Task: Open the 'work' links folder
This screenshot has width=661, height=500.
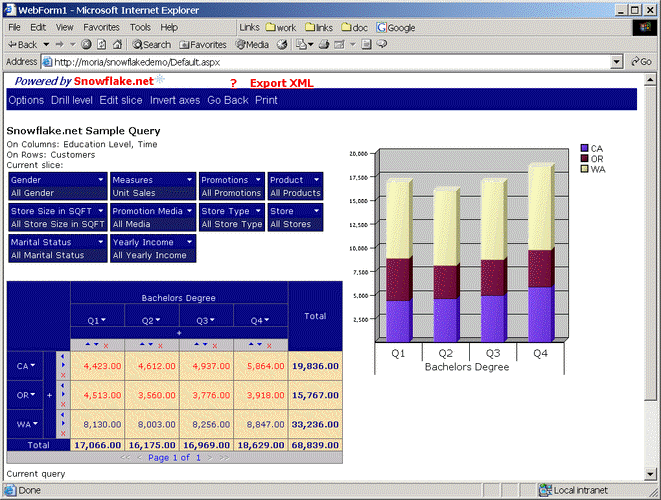Action: [281, 28]
